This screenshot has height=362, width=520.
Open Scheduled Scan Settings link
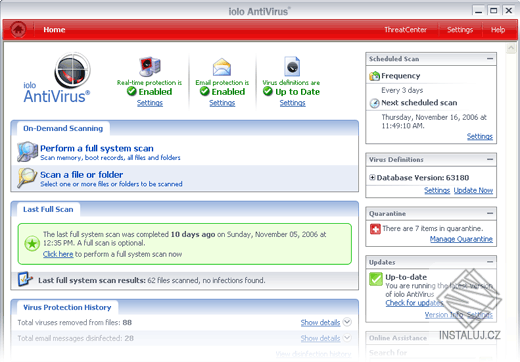click(480, 136)
